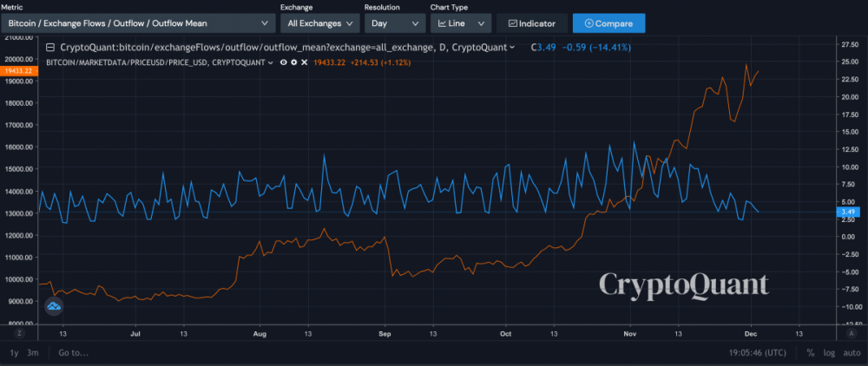Select the 3m time range
Image resolution: width=868 pixels, height=366 pixels.
(32, 353)
